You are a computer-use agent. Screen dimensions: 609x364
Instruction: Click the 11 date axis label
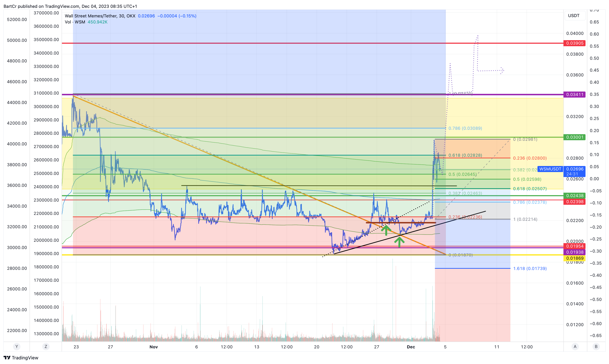pos(497,347)
